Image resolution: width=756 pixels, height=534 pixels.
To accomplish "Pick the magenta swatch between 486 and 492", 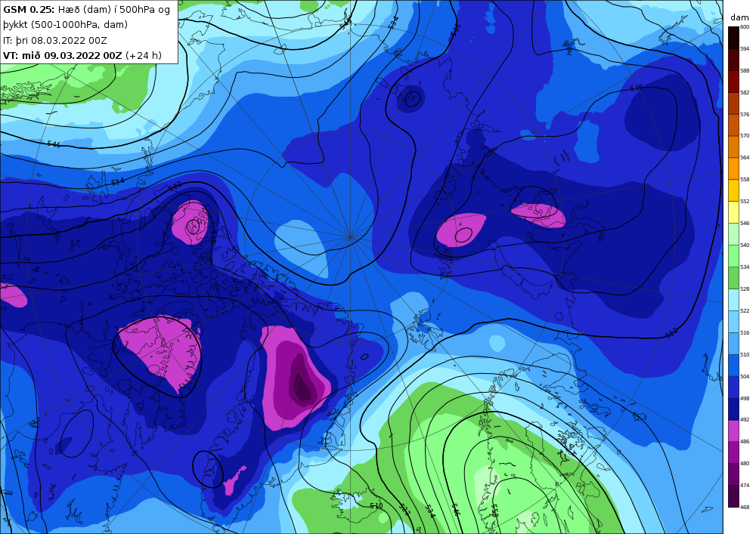I will 733,431.
